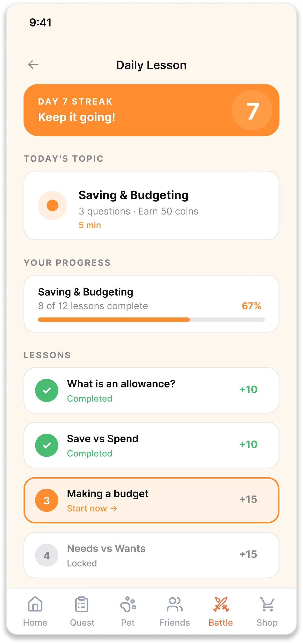Tap the green check for Save vs Spend
The image size is (303, 644).
pos(47,445)
